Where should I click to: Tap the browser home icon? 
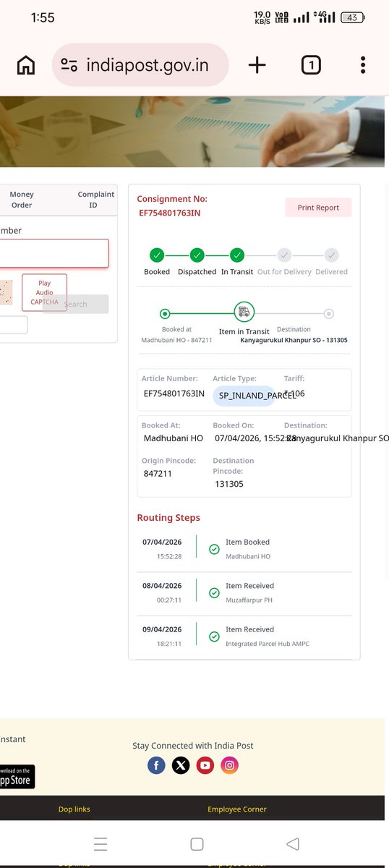[25, 65]
